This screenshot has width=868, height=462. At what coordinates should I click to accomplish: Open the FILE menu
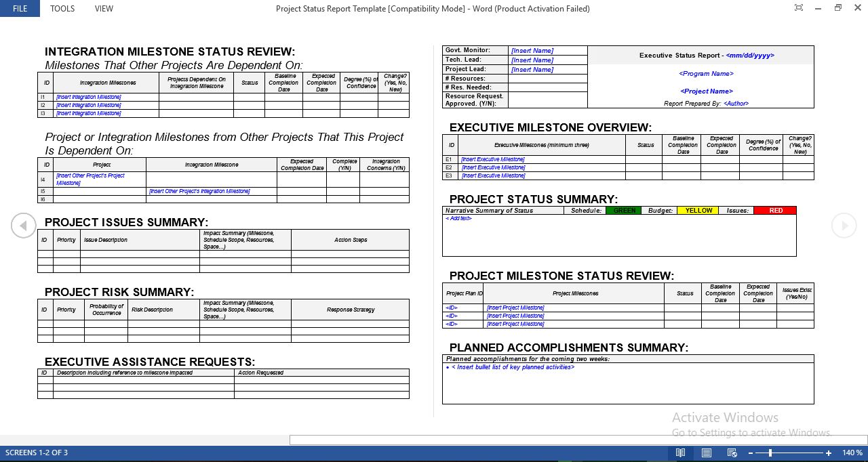[x=20, y=8]
